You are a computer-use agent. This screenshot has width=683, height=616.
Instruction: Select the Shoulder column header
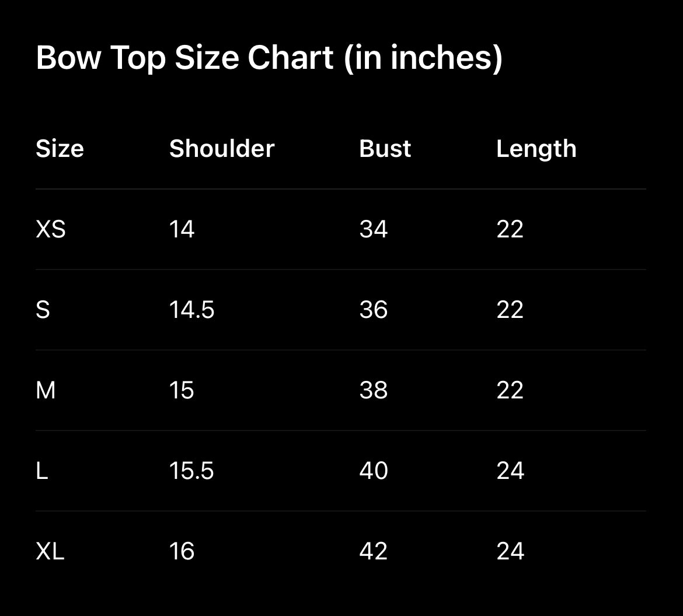pyautogui.click(x=222, y=149)
